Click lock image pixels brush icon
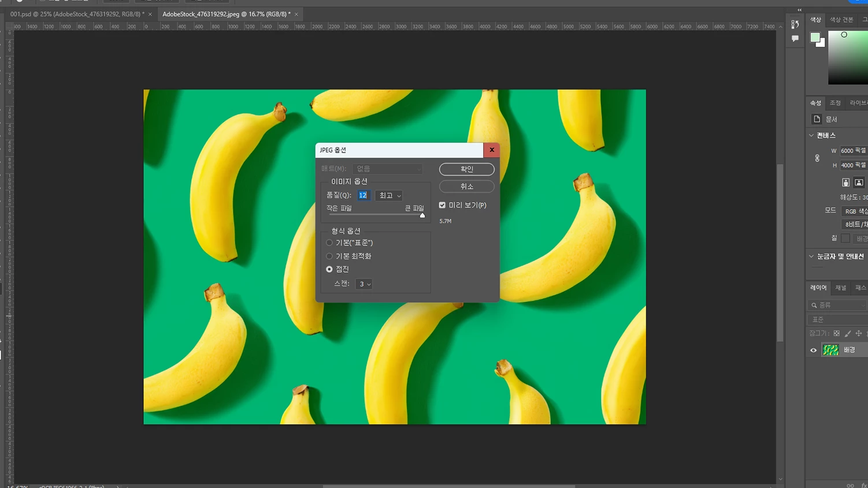868x488 pixels. coord(848,333)
